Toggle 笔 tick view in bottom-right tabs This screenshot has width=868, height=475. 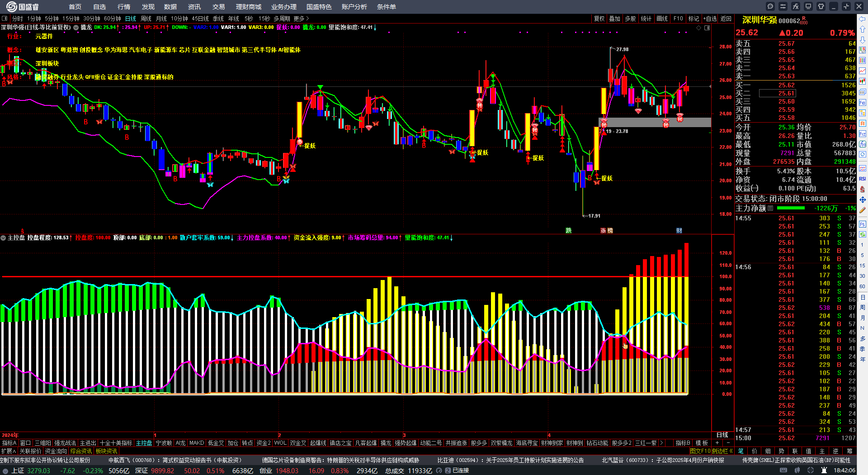(x=741, y=451)
